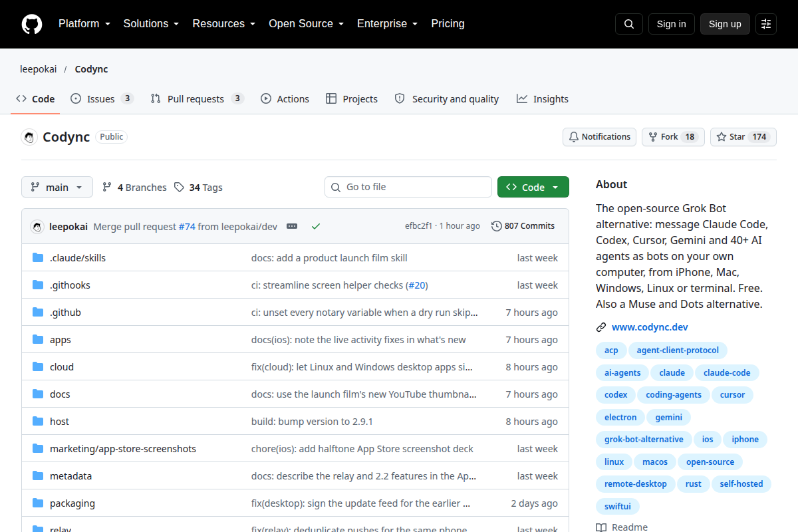Open the Open Source menu

coord(307,24)
